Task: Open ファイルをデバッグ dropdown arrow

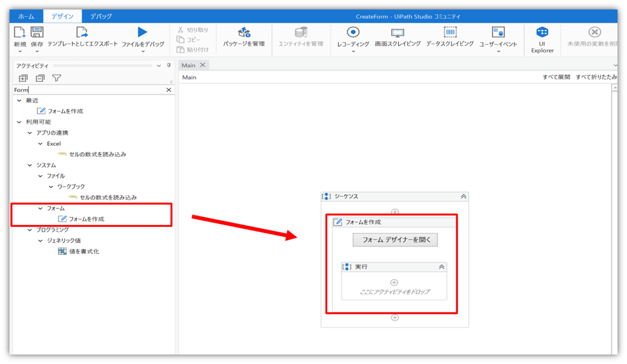Action: tap(143, 52)
